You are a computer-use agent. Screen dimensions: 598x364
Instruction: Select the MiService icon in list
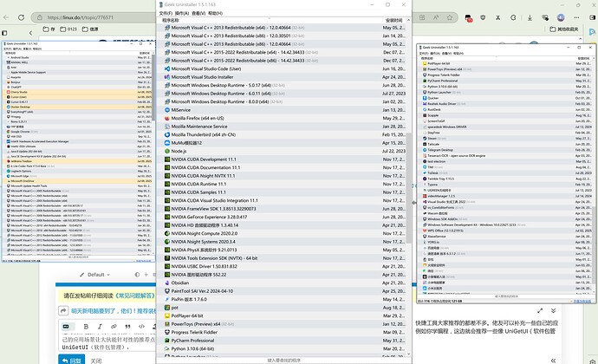coord(167,110)
